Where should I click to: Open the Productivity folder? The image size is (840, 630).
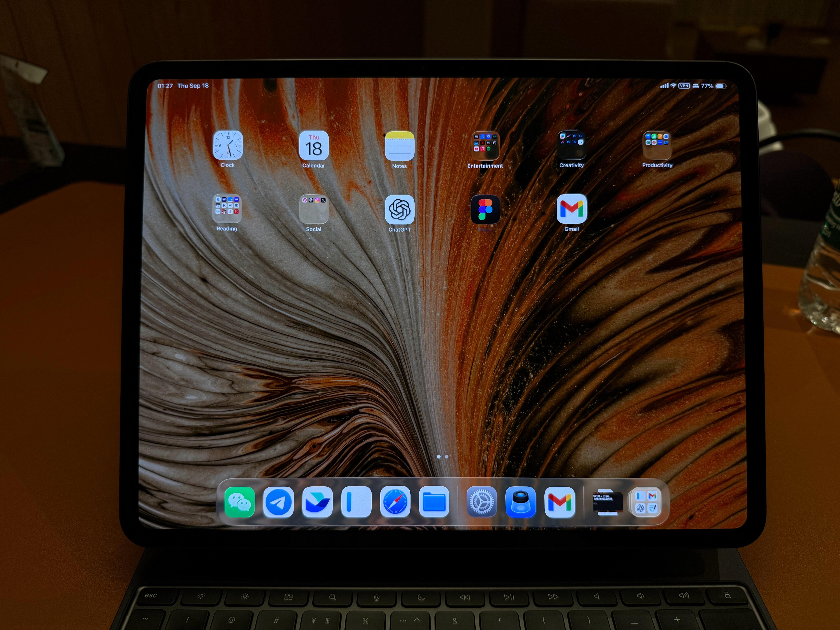tap(657, 145)
